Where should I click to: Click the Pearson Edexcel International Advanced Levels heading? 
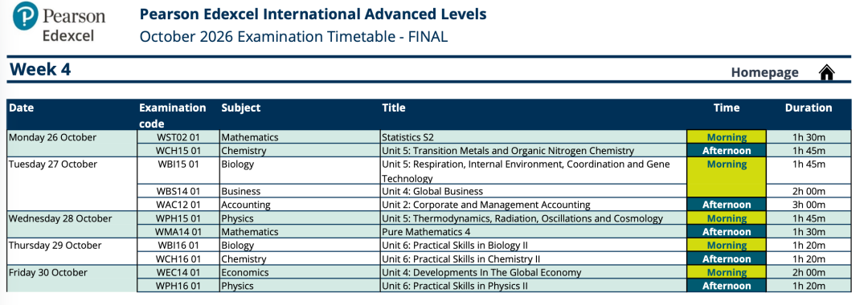click(x=313, y=14)
